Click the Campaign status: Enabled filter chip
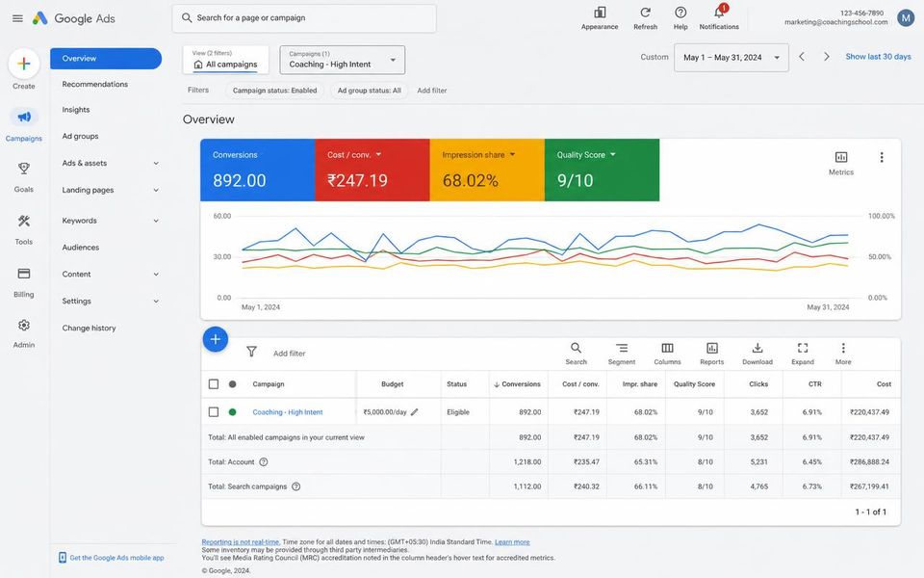Image resolution: width=924 pixels, height=578 pixels. click(274, 91)
